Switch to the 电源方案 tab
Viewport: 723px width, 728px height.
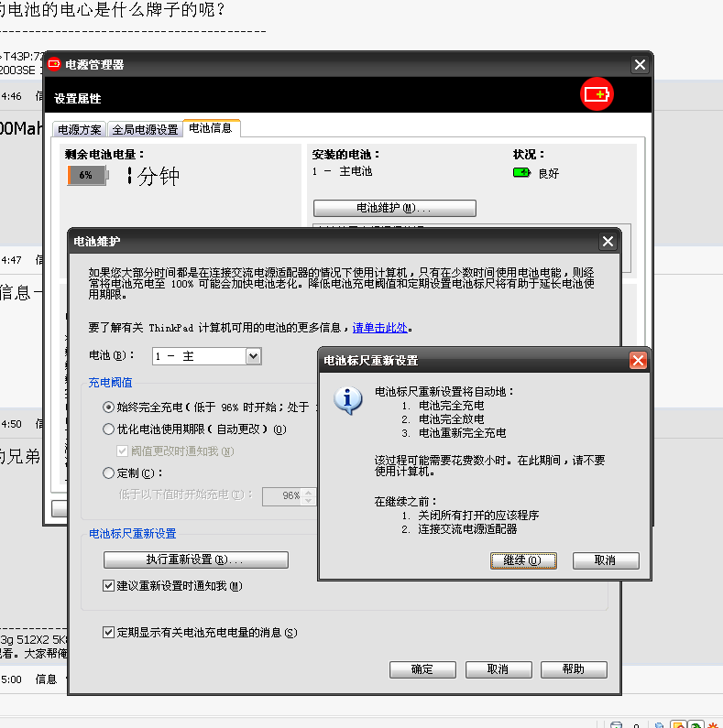pyautogui.click(x=80, y=129)
